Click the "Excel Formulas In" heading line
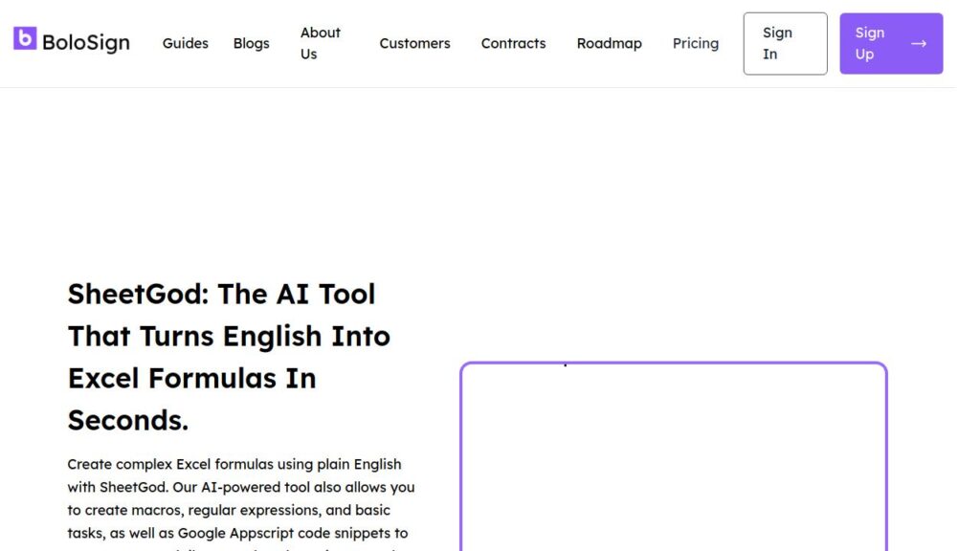Screen dimensions: 980x551 point(191,378)
